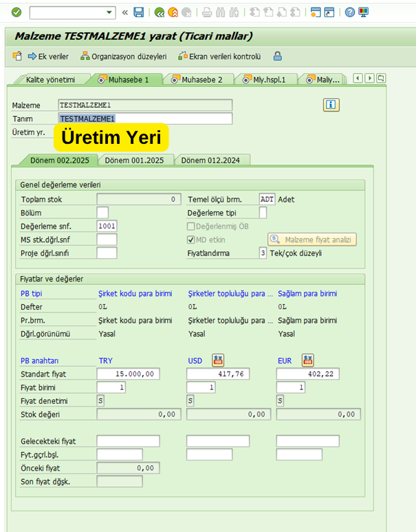The height and width of the screenshot is (532, 416).
Task: Click the Değerleme snf. field showing 1001
Action: click(107, 226)
